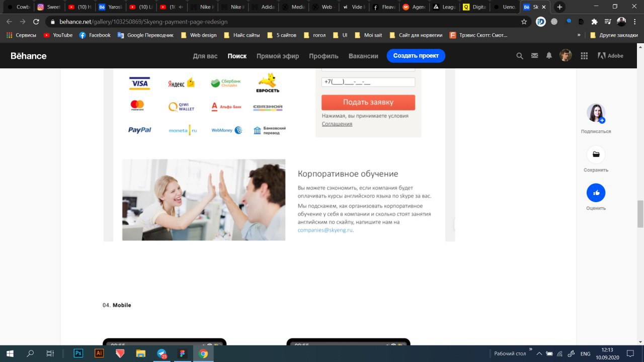The image size is (644, 362).
Task: Click the high-five corporate training photo
Action: (204, 200)
